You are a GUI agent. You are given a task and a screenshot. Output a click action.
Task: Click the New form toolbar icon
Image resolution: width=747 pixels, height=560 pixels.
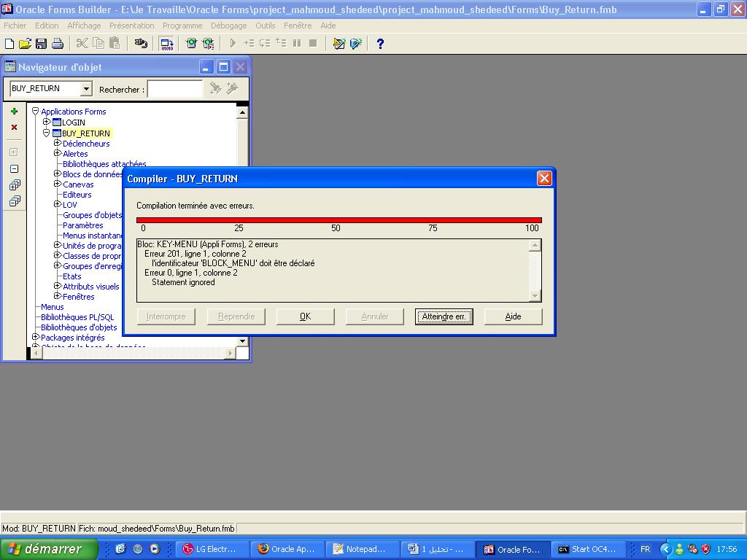coord(9,44)
